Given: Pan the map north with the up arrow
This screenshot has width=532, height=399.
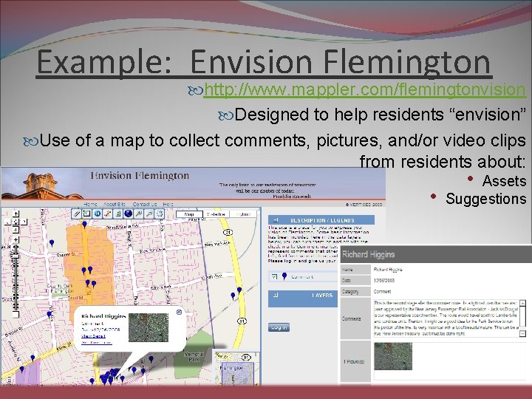Looking at the screenshot, I should [16, 214].
